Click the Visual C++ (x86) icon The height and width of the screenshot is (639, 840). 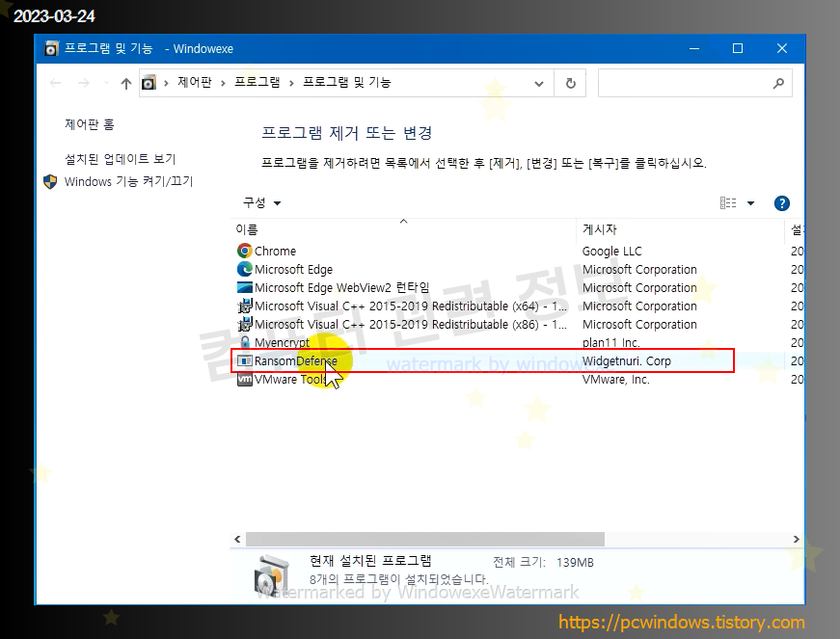(x=244, y=324)
